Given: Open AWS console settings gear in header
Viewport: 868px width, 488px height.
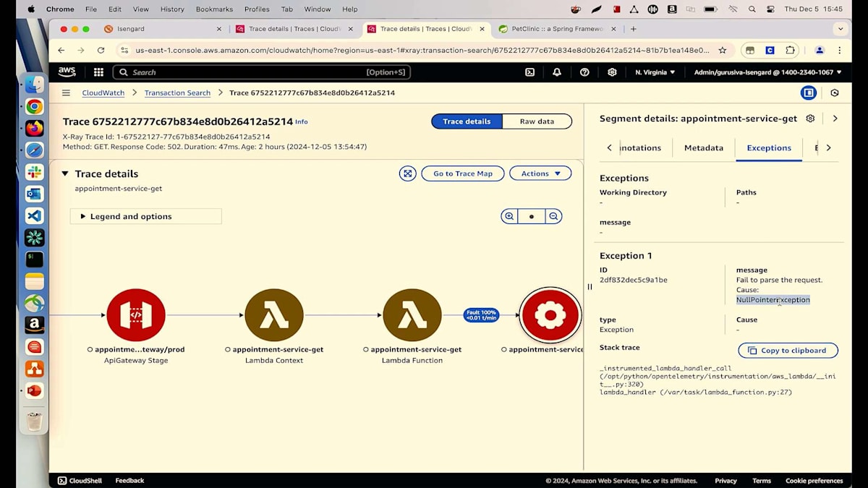Looking at the screenshot, I should point(612,72).
